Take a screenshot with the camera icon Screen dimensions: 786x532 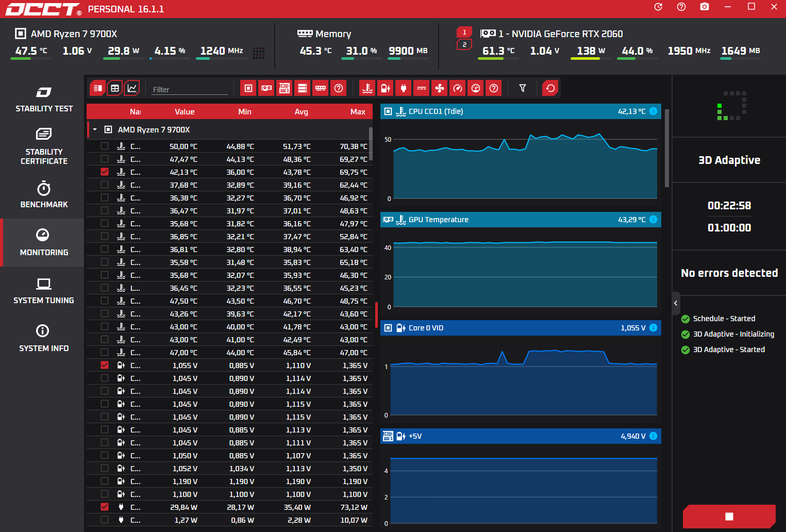coord(704,7)
